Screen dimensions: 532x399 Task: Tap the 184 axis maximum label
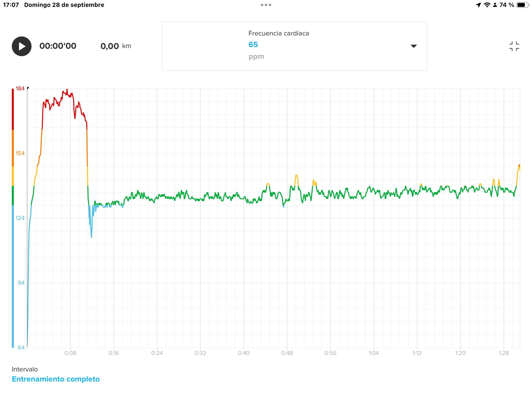[x=20, y=89]
